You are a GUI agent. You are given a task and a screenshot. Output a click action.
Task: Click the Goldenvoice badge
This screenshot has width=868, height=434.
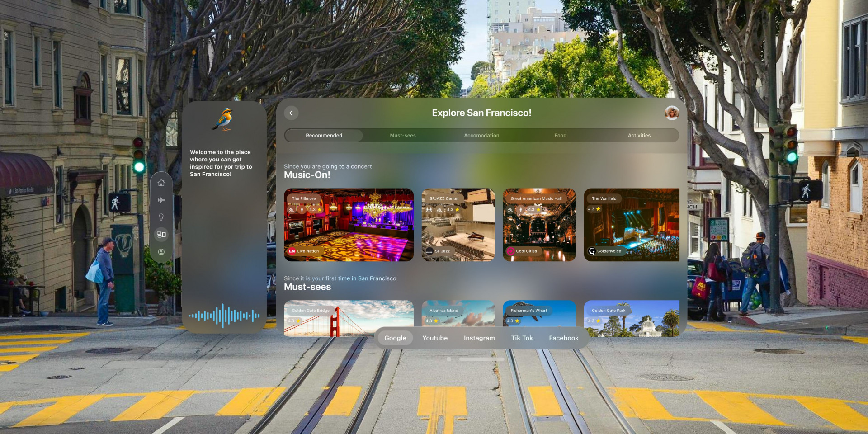(x=605, y=251)
